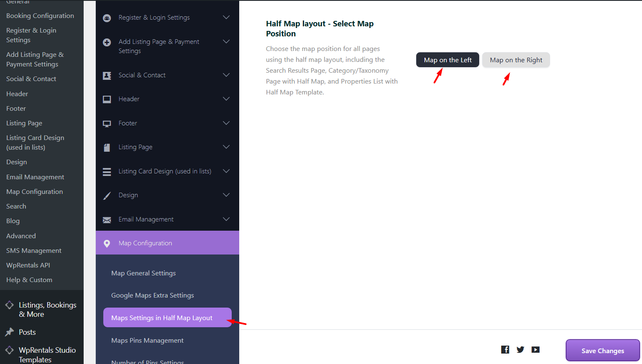Click the Social & Contact icon
The width and height of the screenshot is (642, 364).
pyautogui.click(x=107, y=76)
